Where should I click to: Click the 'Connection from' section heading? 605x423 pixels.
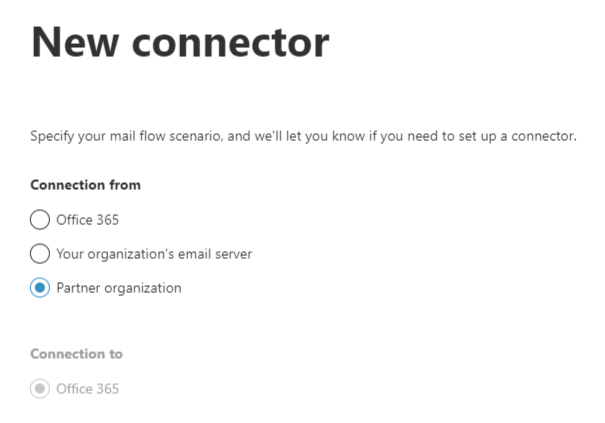(85, 185)
